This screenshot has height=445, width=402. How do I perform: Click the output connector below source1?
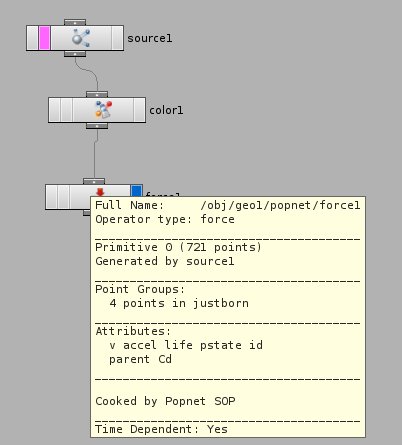click(x=75, y=54)
